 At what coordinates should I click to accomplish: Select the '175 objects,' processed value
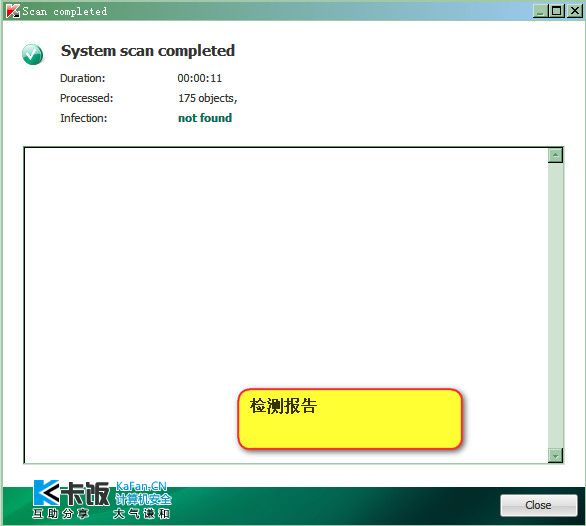207,98
